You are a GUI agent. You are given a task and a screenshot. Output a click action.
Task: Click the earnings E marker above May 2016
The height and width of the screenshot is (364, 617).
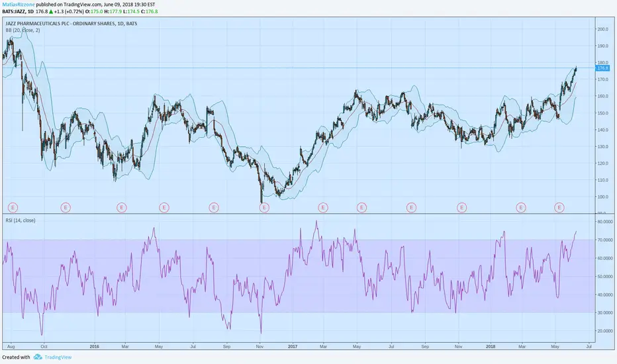tap(164, 207)
